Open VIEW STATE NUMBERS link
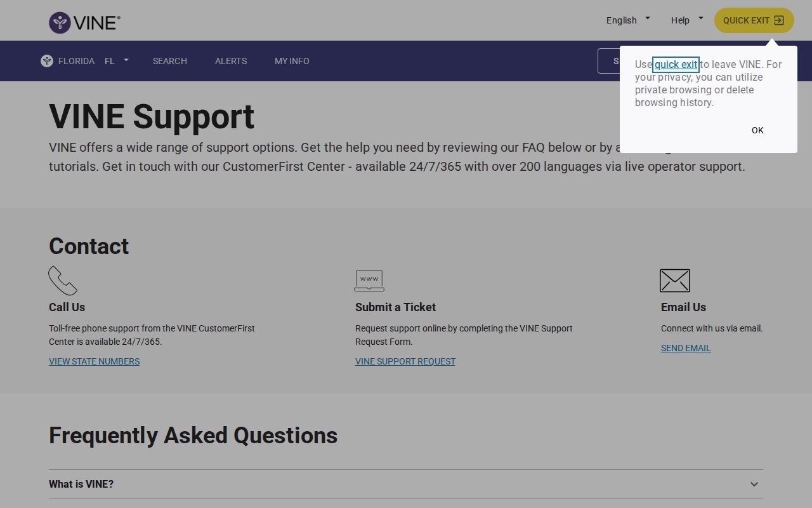The height and width of the screenshot is (508, 812). (x=94, y=361)
